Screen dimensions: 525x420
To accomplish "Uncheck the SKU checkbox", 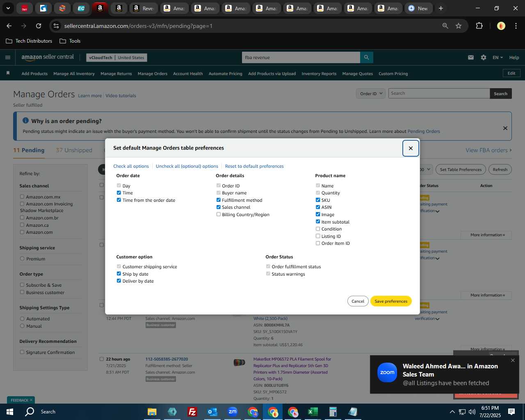I will coord(318,200).
